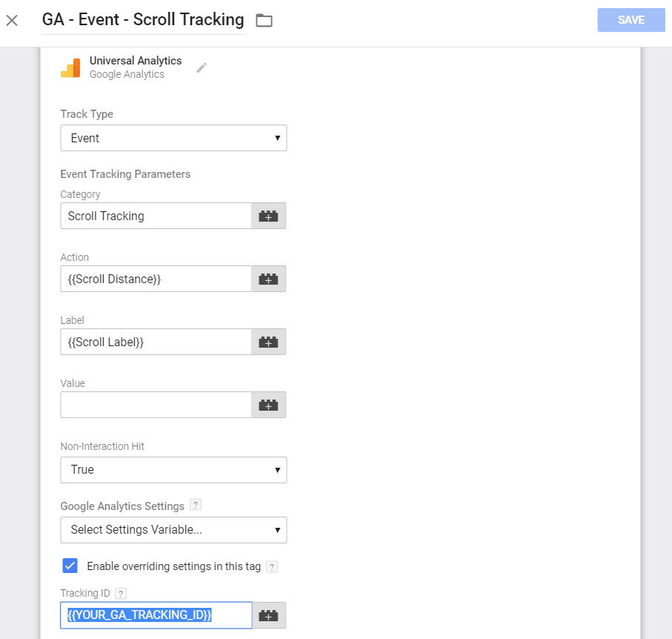
Task: Click the Category field with Scroll Tracking
Action: point(156,216)
